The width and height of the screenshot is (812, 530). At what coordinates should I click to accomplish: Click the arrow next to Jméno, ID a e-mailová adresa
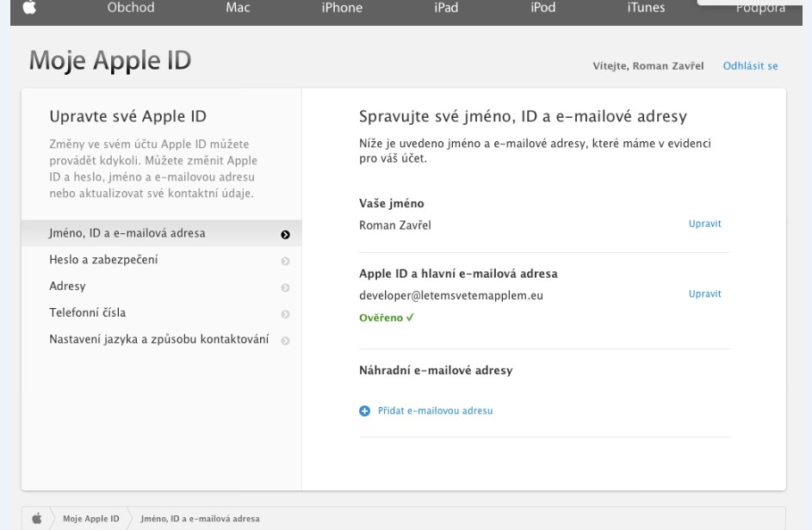(x=285, y=235)
